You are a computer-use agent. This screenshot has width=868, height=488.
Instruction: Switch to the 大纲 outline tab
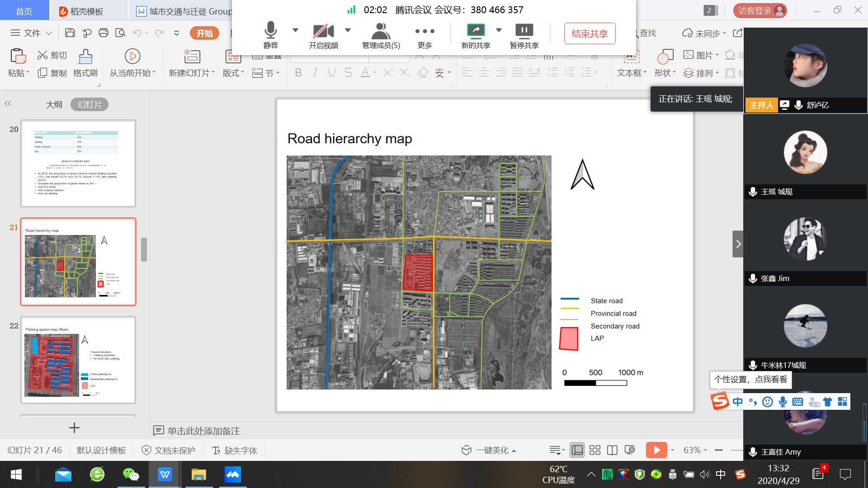(x=54, y=104)
